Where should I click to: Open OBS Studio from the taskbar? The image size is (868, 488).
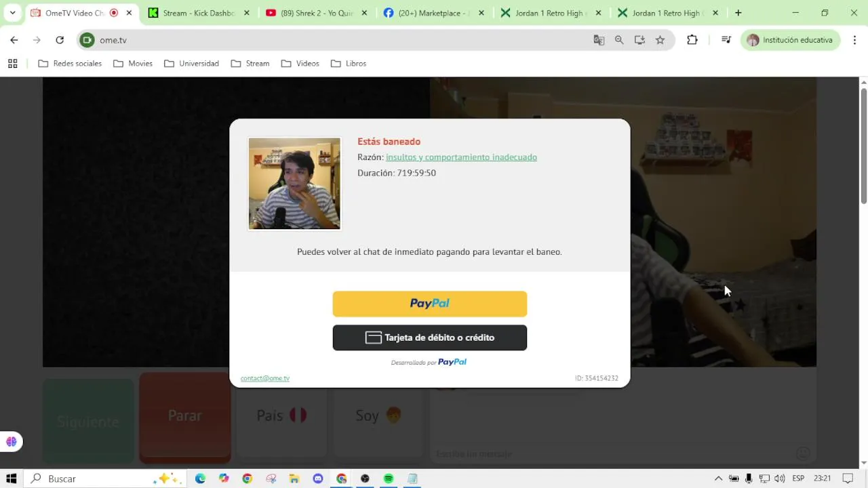click(365, 479)
